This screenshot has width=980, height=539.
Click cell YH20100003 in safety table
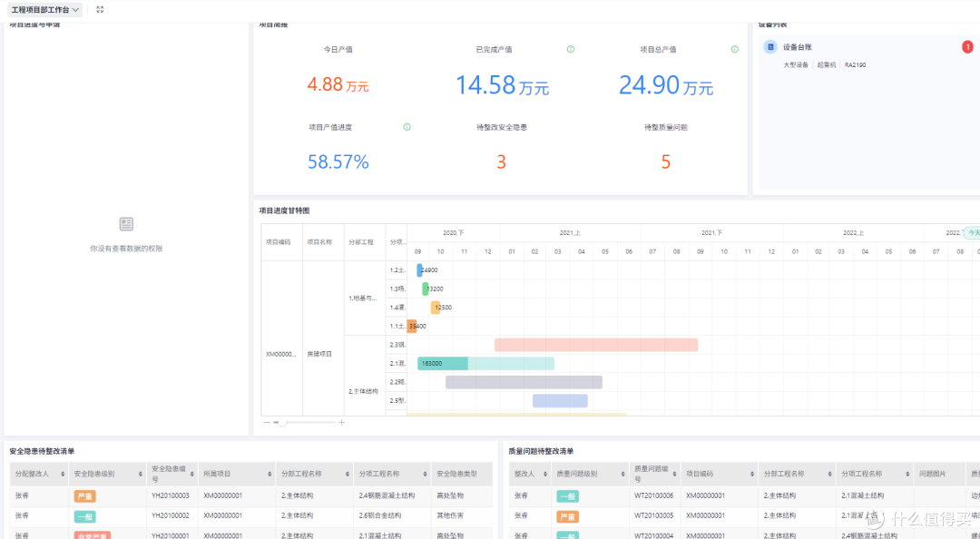coord(170,495)
